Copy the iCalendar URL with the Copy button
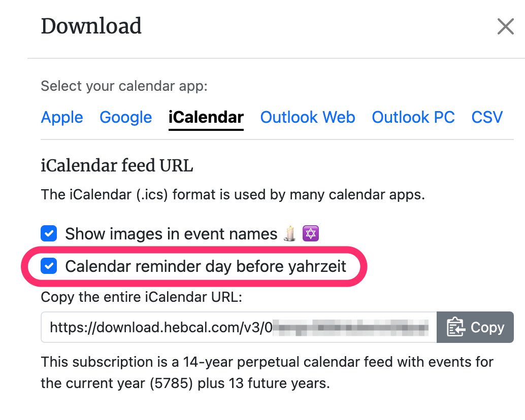Viewport: 525px width, 420px height. pyautogui.click(x=475, y=327)
